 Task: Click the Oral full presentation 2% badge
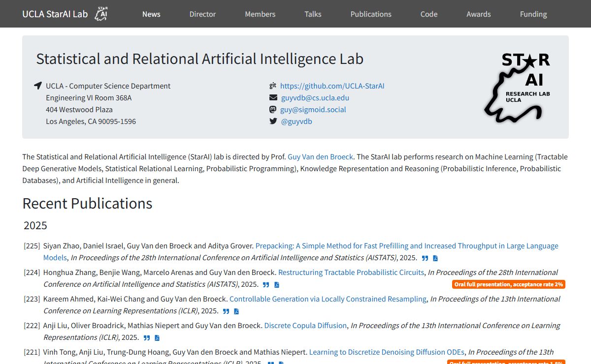click(509, 284)
